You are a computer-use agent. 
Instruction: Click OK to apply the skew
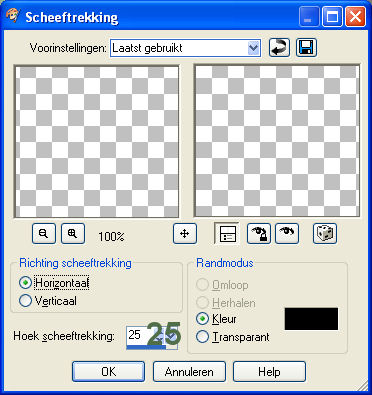[109, 371]
